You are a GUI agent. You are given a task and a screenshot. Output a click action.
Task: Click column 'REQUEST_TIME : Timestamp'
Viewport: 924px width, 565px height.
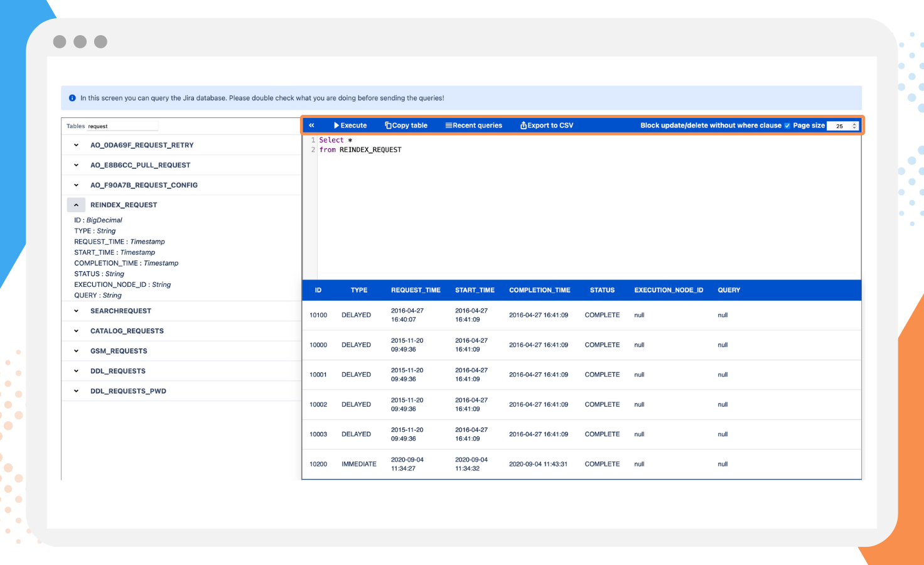119,242
